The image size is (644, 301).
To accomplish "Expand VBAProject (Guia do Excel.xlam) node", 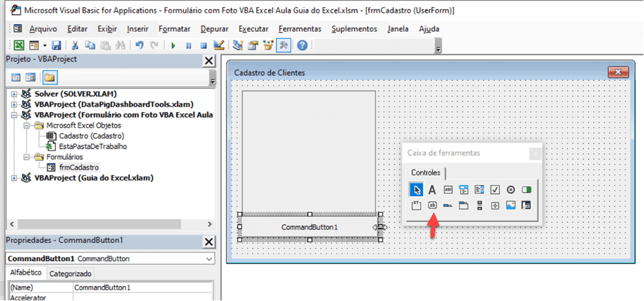I will tap(14, 178).
